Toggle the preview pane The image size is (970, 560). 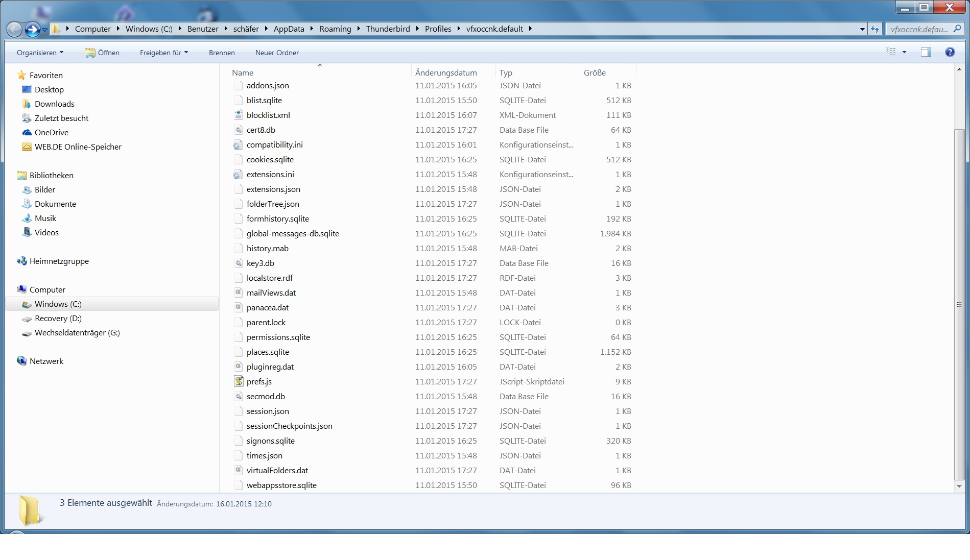pyautogui.click(x=926, y=52)
